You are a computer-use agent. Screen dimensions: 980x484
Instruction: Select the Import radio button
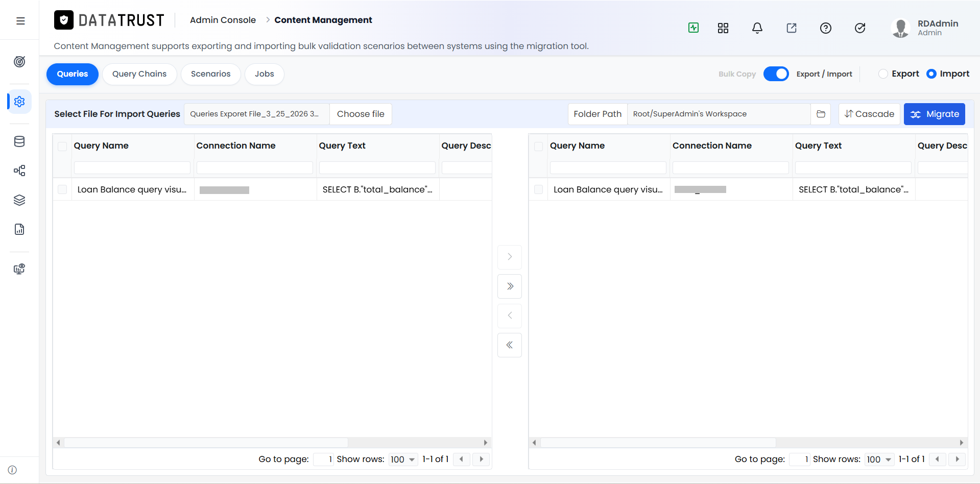pyautogui.click(x=931, y=74)
